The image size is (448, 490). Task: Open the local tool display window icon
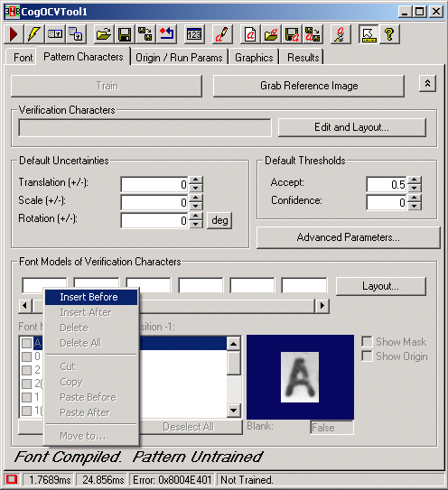pos(55,34)
